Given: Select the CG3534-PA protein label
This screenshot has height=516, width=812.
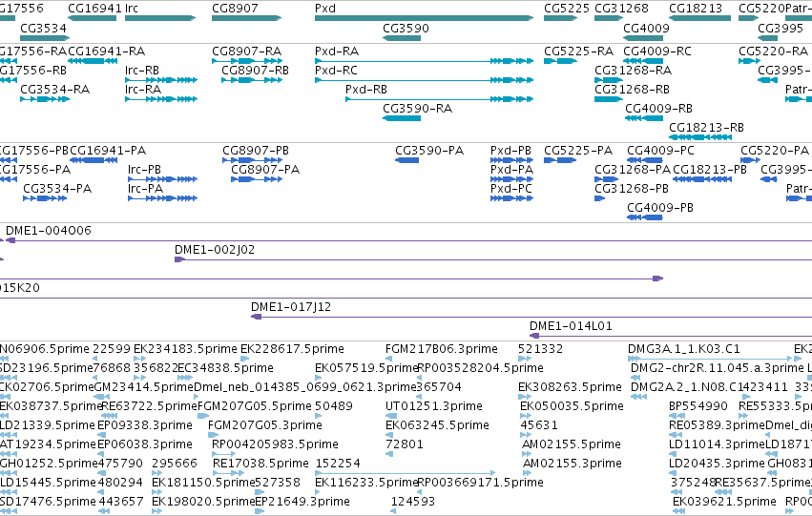Looking at the screenshot, I should tap(57, 189).
